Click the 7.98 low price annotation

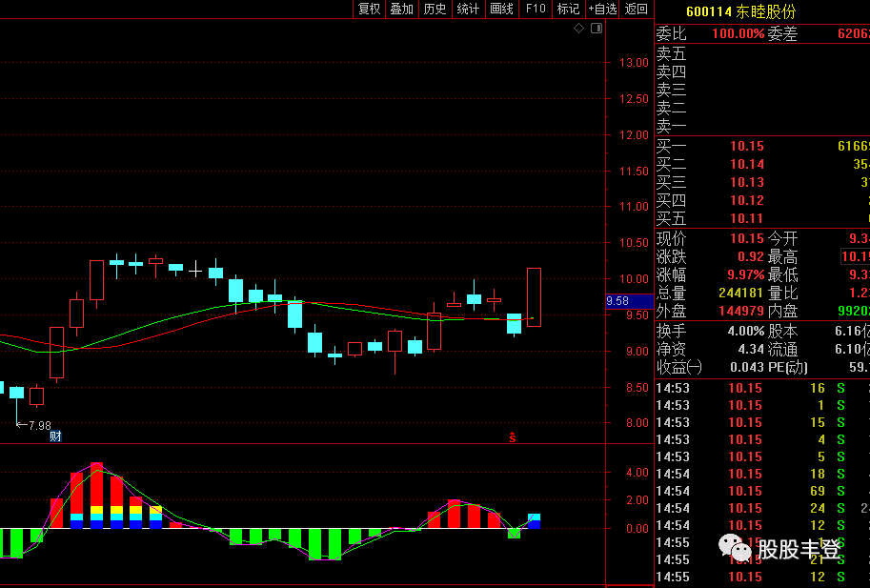(x=34, y=425)
